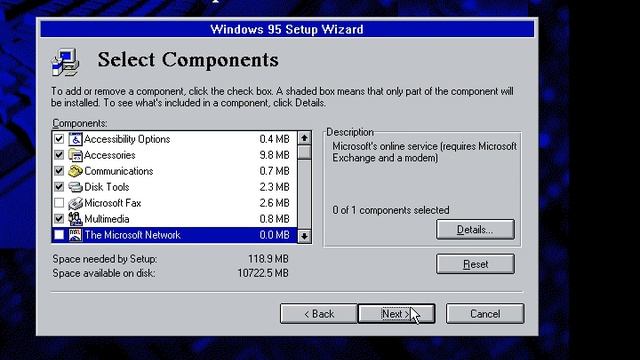
Task: Click the 2.6 MB size for Microsoft Fax
Action: pos(274,203)
